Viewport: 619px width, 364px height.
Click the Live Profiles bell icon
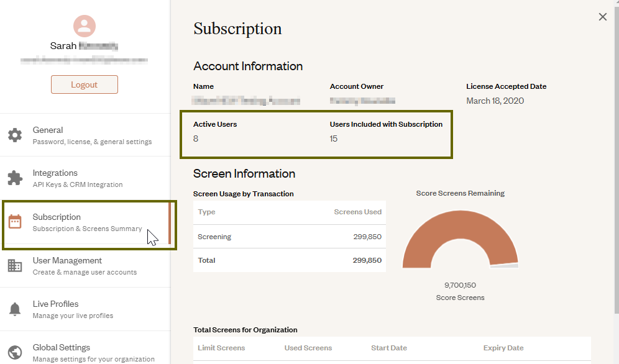pos(15,309)
